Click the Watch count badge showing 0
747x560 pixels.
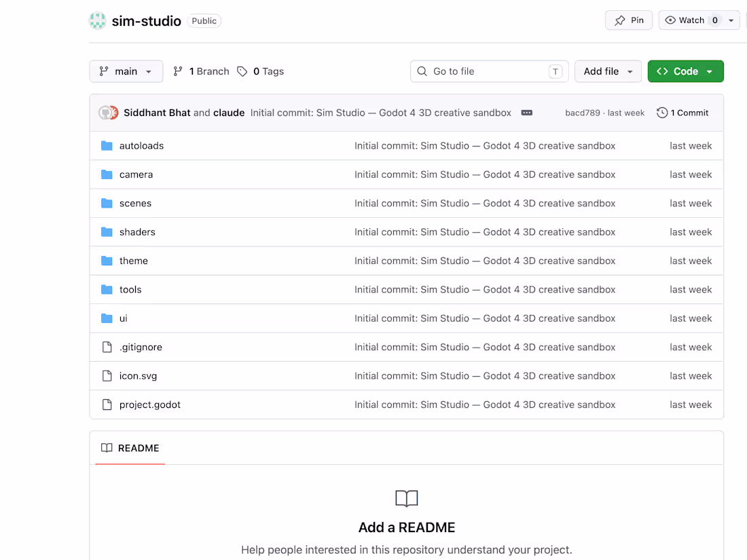click(x=714, y=20)
